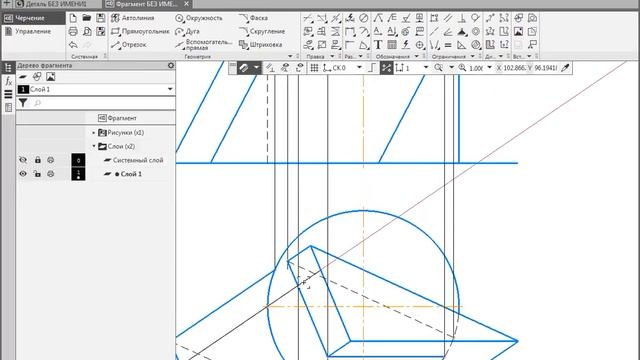
Task: Toggle print icon of Слой 1
Action: [x=51, y=174]
